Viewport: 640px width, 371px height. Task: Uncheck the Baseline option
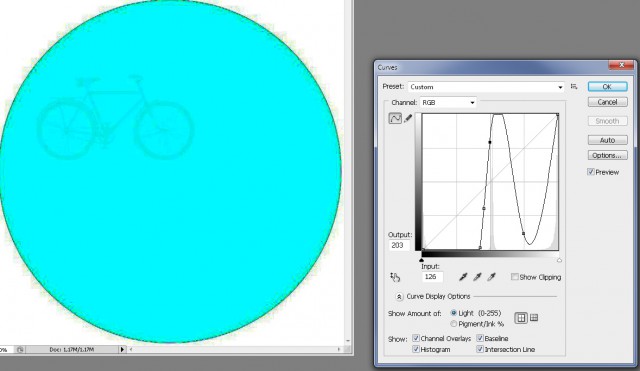coord(480,338)
